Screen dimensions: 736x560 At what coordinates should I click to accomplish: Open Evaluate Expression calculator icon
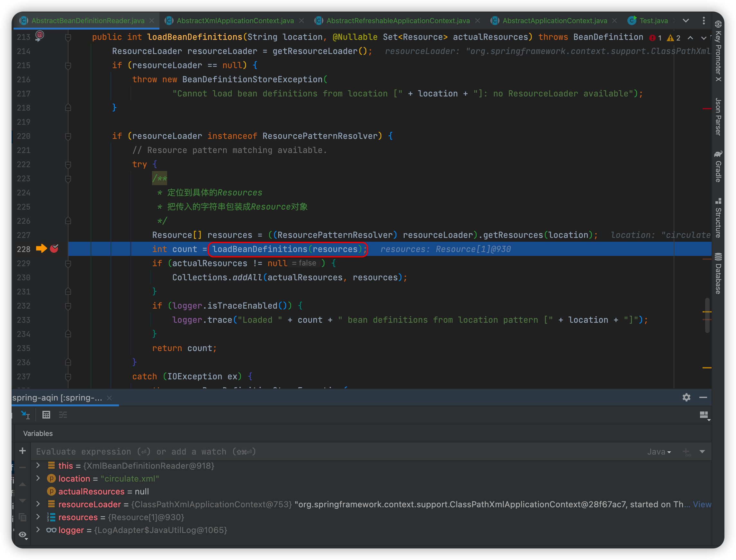46,415
